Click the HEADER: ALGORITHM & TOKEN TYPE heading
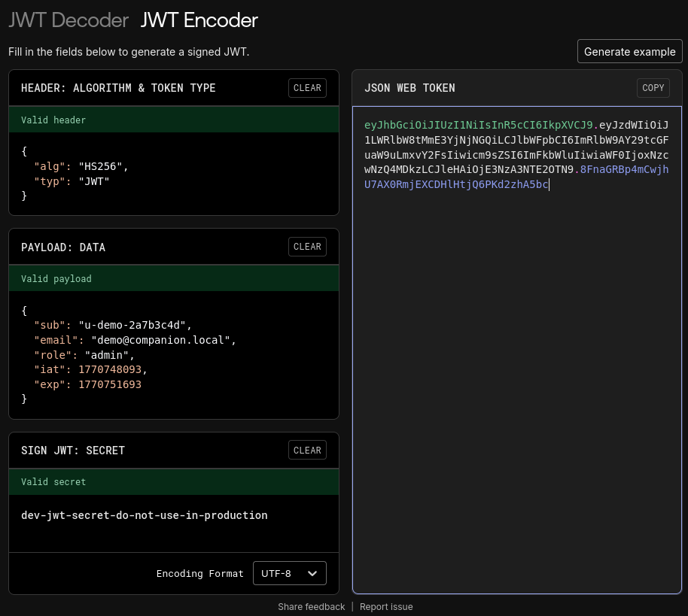The height and width of the screenshot is (616, 688). pos(118,88)
